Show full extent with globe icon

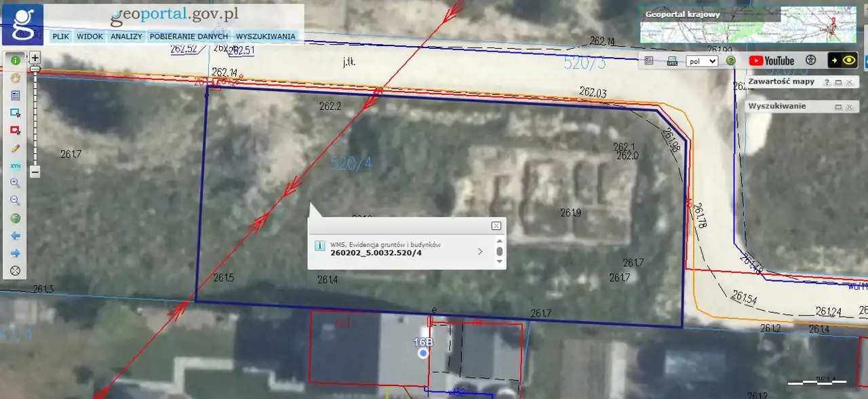15,218
